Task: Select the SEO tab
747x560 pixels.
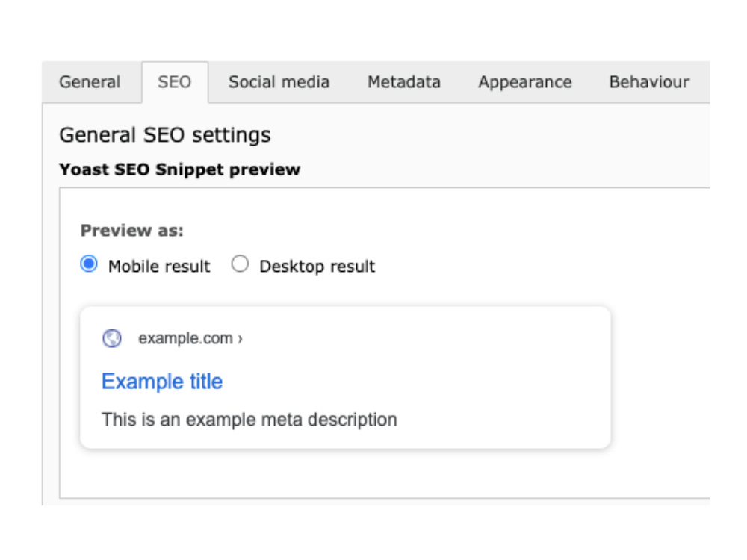Action: click(174, 82)
